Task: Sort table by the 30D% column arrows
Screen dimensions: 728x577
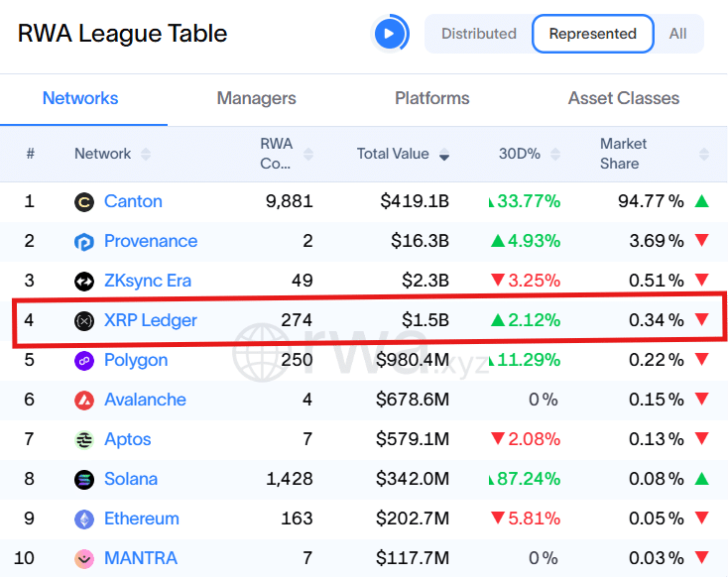Action: 555,155
